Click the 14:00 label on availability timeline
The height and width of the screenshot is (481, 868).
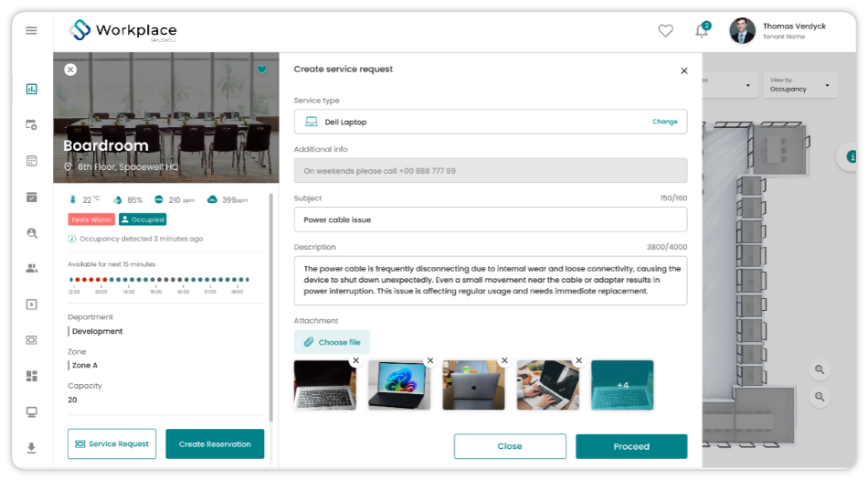tap(129, 292)
